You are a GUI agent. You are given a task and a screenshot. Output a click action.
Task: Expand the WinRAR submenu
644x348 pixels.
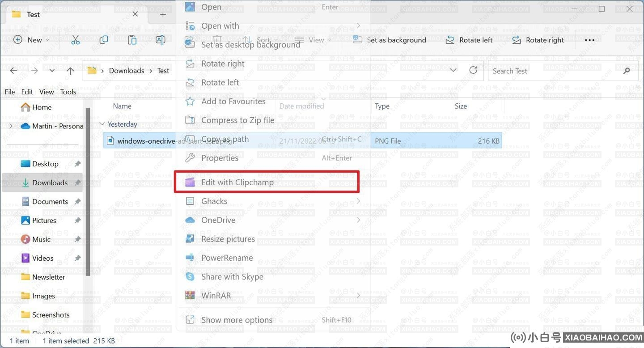(273, 296)
